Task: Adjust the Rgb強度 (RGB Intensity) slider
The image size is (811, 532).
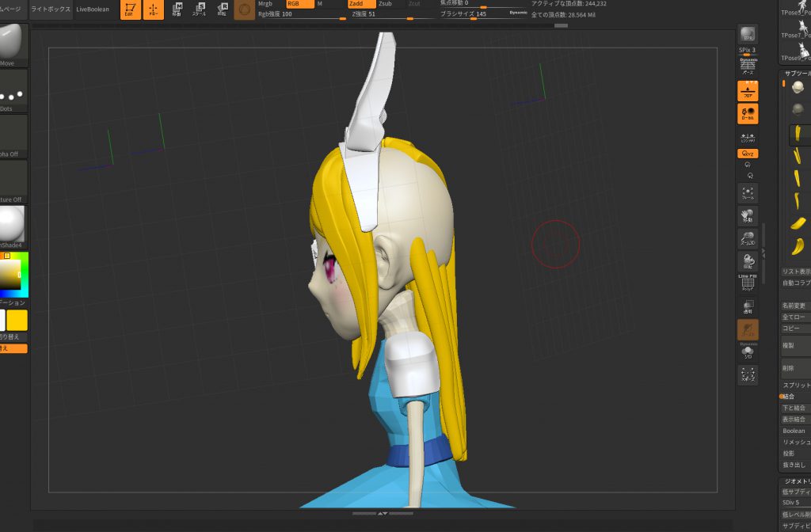Action: pyautogui.click(x=302, y=14)
